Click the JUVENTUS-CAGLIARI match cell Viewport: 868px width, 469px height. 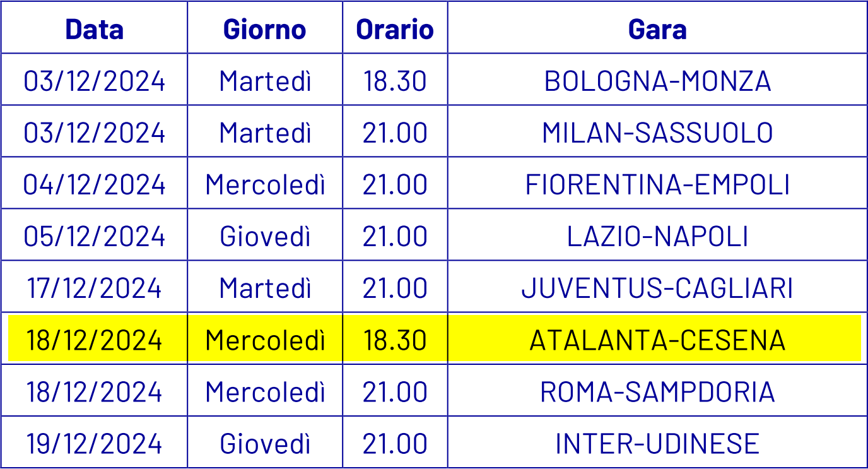[x=657, y=288]
